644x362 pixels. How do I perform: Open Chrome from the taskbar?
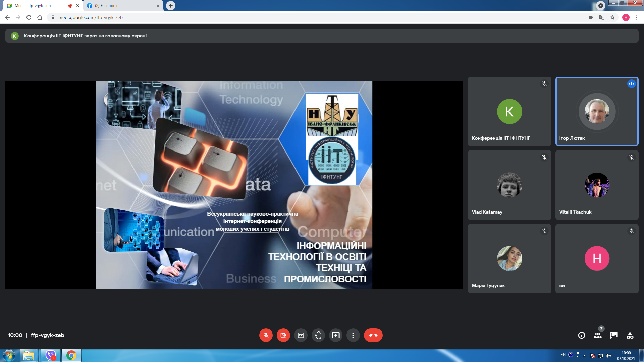(x=71, y=355)
